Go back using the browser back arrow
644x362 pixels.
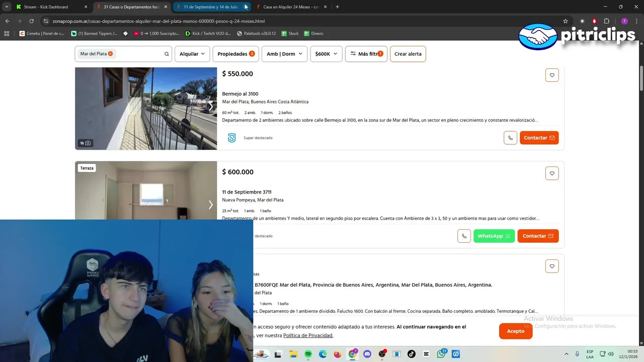pos(7,21)
